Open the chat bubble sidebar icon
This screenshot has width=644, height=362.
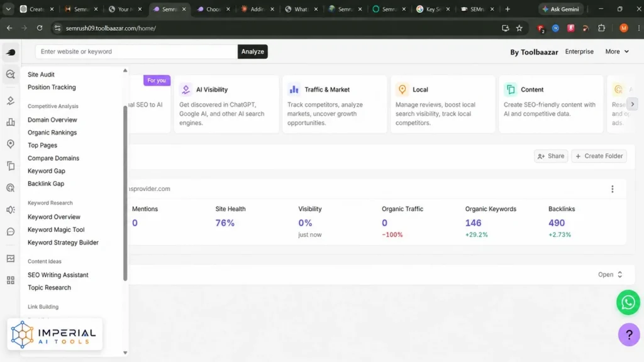(11, 232)
